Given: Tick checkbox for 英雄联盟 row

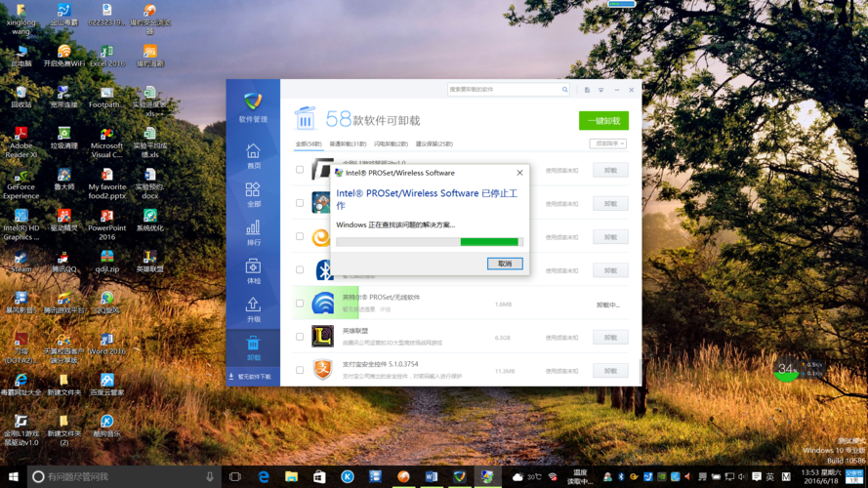Looking at the screenshot, I should coord(300,337).
